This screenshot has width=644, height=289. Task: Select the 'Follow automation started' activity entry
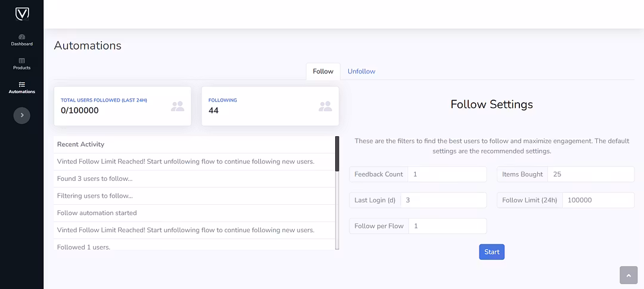point(97,213)
